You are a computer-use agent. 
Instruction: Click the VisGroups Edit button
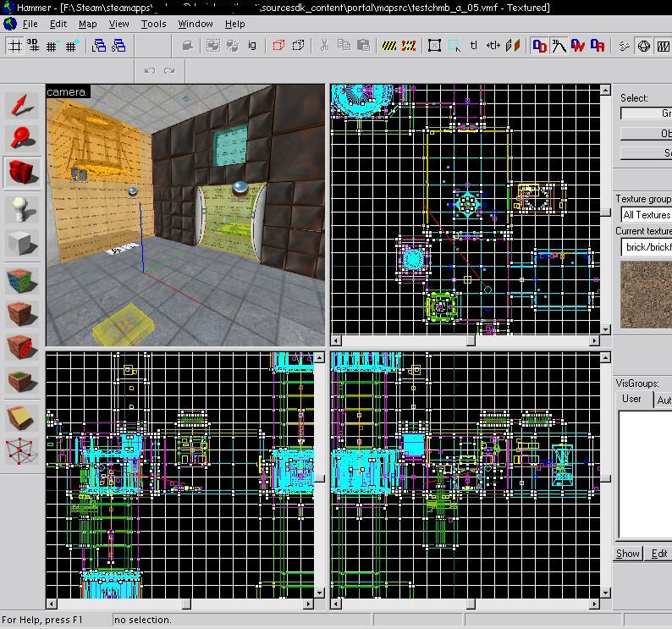(x=658, y=554)
